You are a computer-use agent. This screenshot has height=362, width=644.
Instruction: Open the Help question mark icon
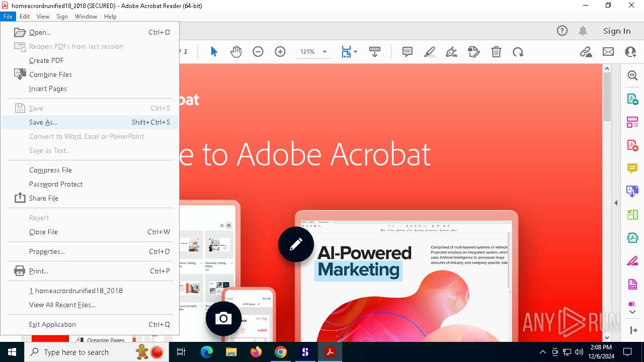[x=562, y=31]
